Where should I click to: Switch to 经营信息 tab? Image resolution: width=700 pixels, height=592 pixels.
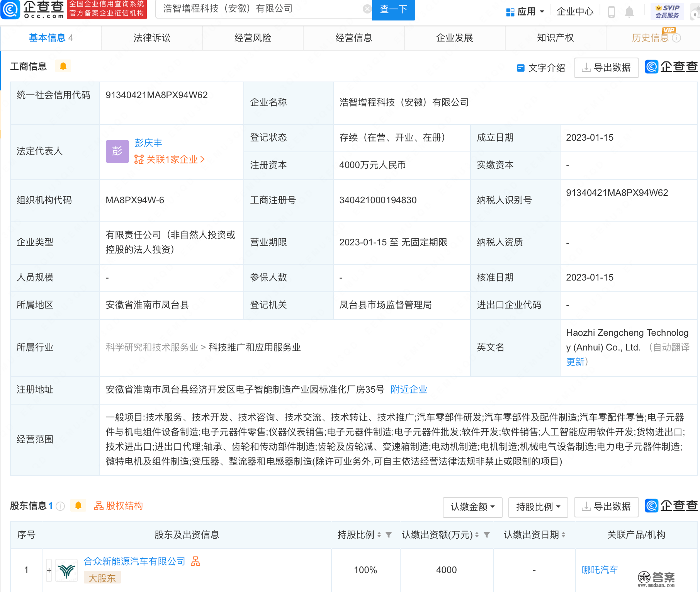[x=353, y=38]
